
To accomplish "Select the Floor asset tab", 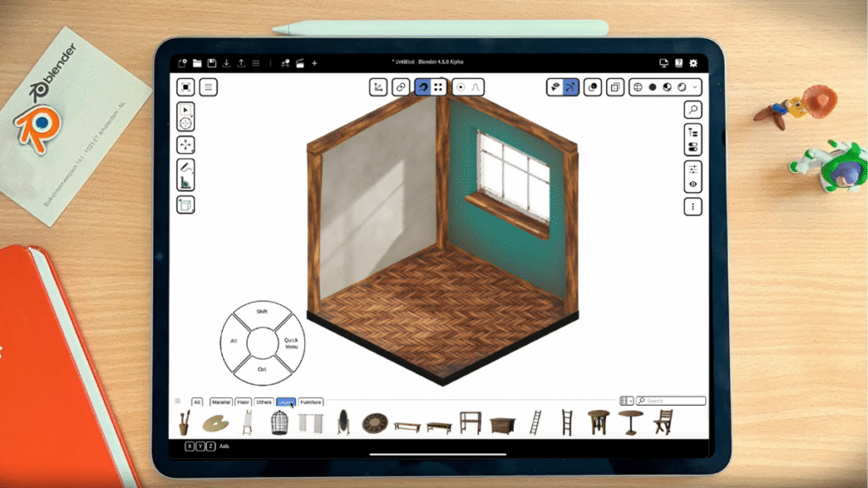I will tap(242, 402).
